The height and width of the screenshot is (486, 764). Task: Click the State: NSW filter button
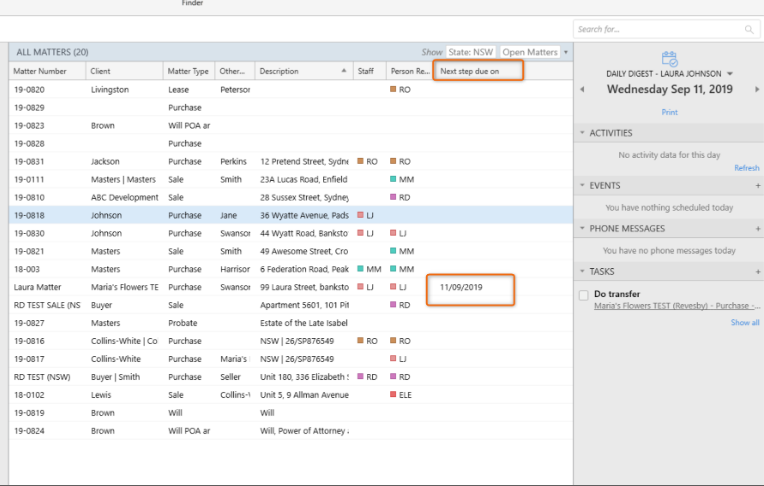pos(471,52)
